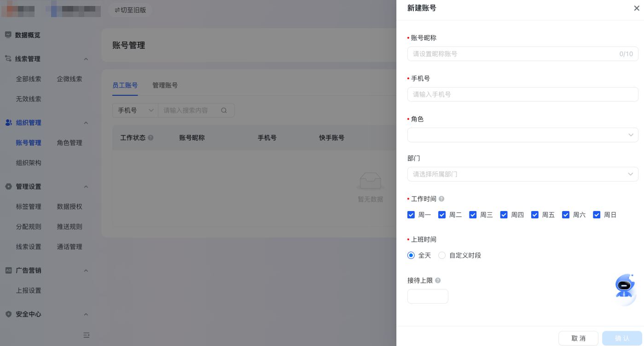Viewport: 644px width, 346px height.
Task: Click the help icon next to 工作时间
Action: tap(441, 199)
